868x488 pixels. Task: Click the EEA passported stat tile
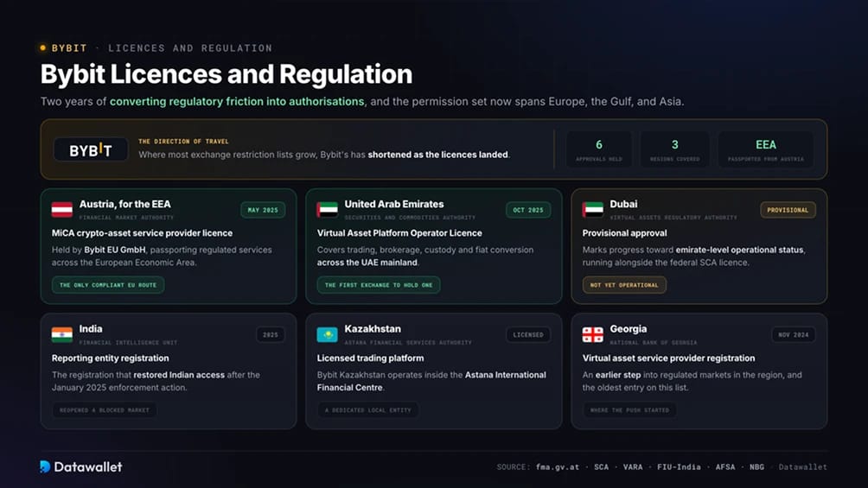(766, 150)
